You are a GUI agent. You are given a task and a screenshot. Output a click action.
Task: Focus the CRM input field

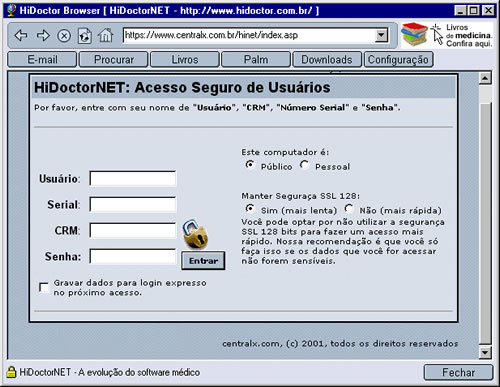133,230
